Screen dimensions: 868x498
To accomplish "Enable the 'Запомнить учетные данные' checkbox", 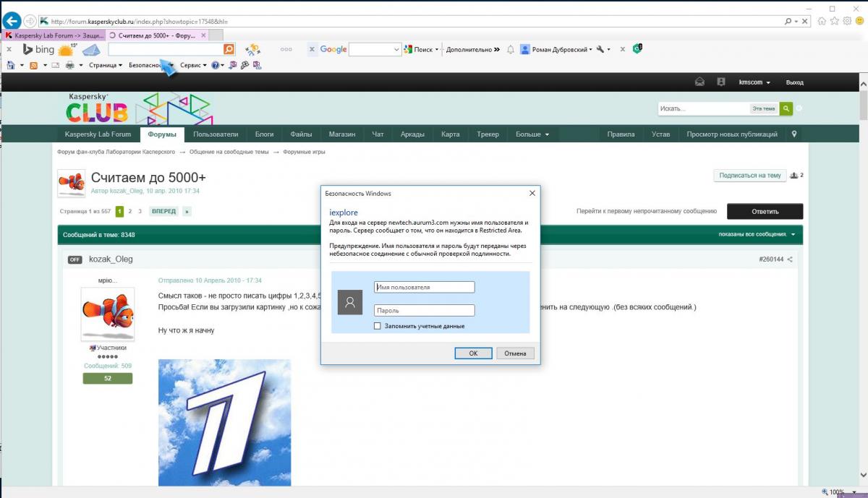I will 378,326.
